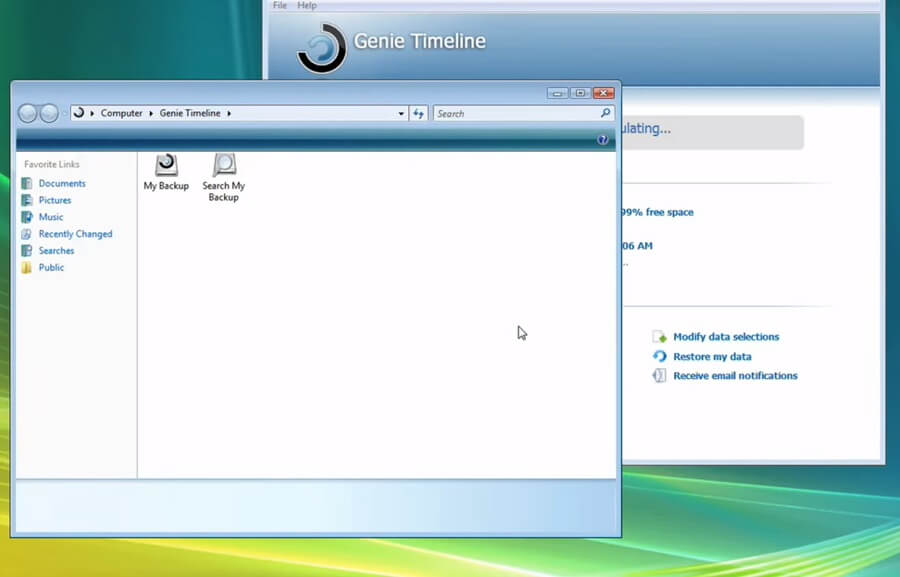Click the Modify data selections icon
900x577 pixels.
point(660,336)
